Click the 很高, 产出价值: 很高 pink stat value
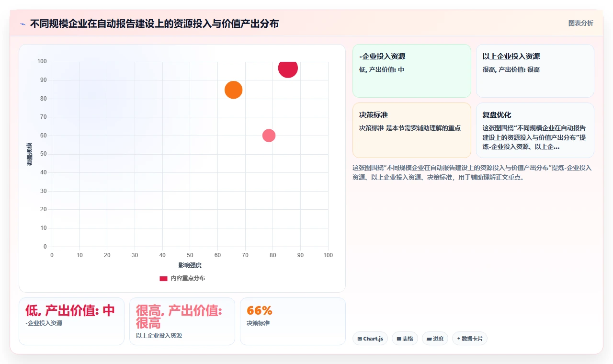Viewport: 613px width, 364px height. click(179, 317)
